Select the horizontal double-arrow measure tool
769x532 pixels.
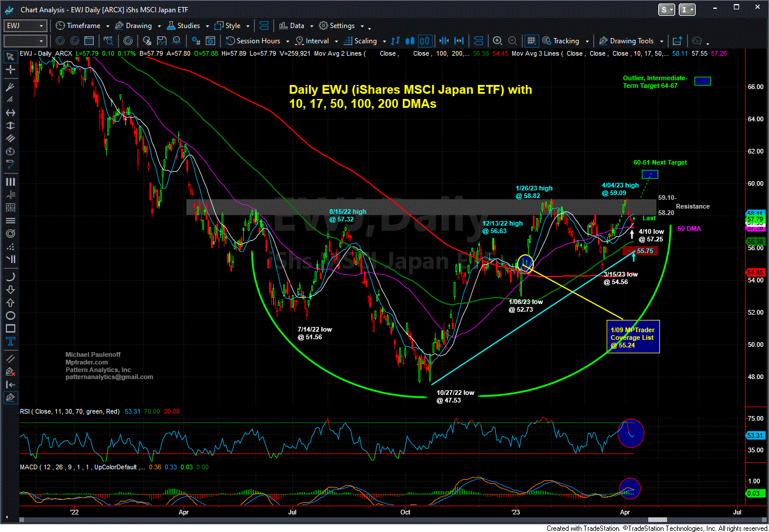(11, 112)
